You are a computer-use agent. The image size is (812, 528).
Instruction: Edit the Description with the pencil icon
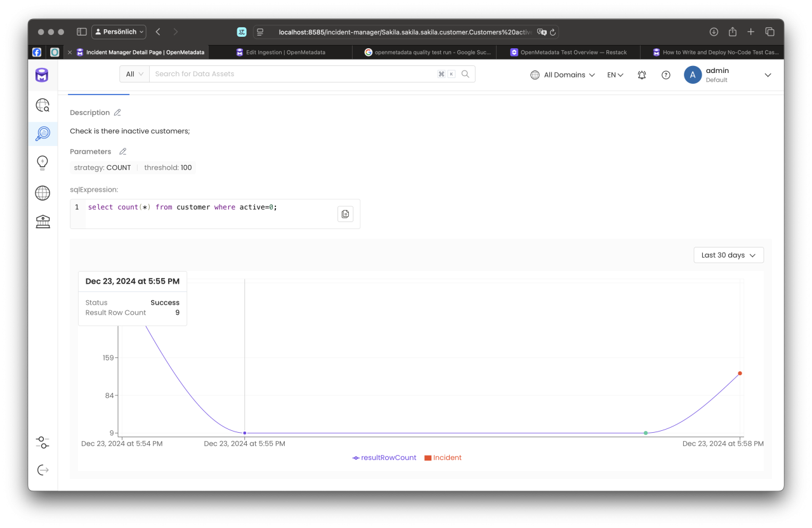click(x=117, y=112)
